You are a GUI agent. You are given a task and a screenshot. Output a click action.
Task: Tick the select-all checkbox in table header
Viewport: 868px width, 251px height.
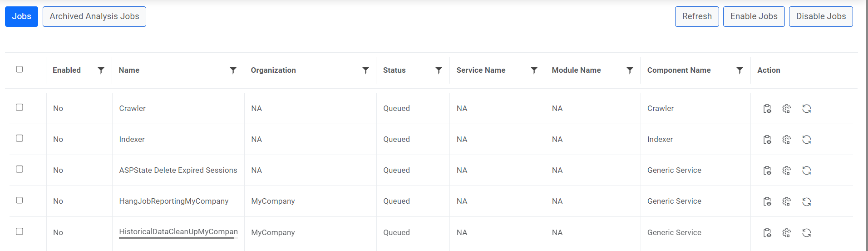20,69
